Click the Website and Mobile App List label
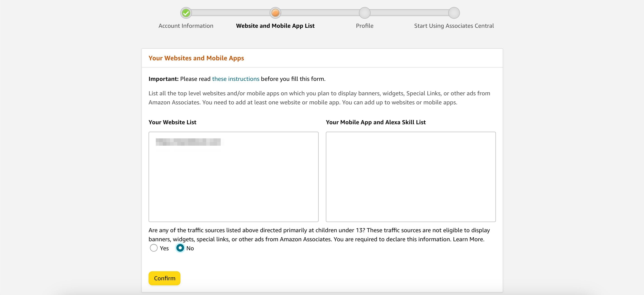Image resolution: width=644 pixels, height=295 pixels. click(275, 26)
